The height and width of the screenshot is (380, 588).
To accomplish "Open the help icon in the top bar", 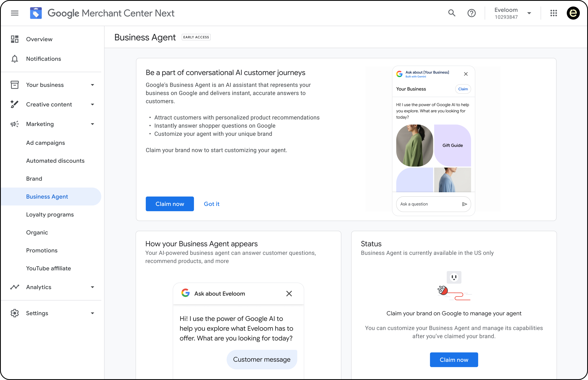I will [x=472, y=13].
